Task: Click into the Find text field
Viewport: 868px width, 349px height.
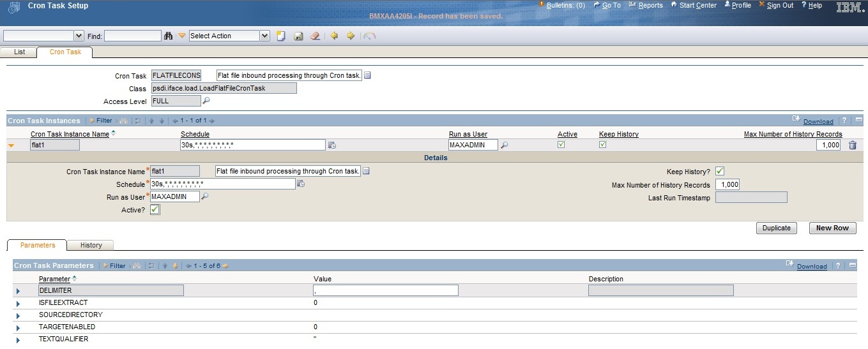Action: 133,36
